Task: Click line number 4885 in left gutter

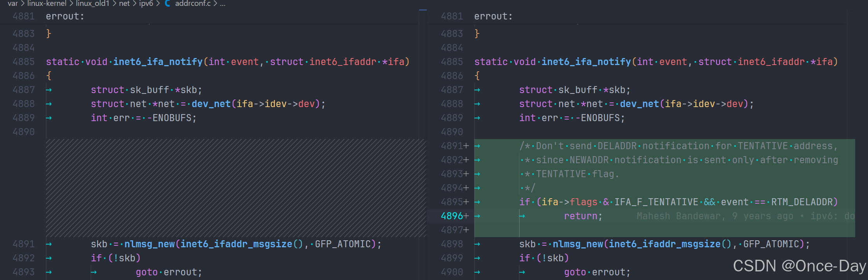Action: (x=24, y=62)
